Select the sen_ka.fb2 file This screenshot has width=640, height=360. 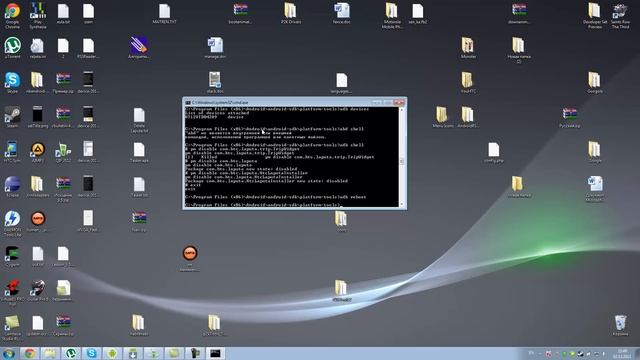click(x=417, y=13)
